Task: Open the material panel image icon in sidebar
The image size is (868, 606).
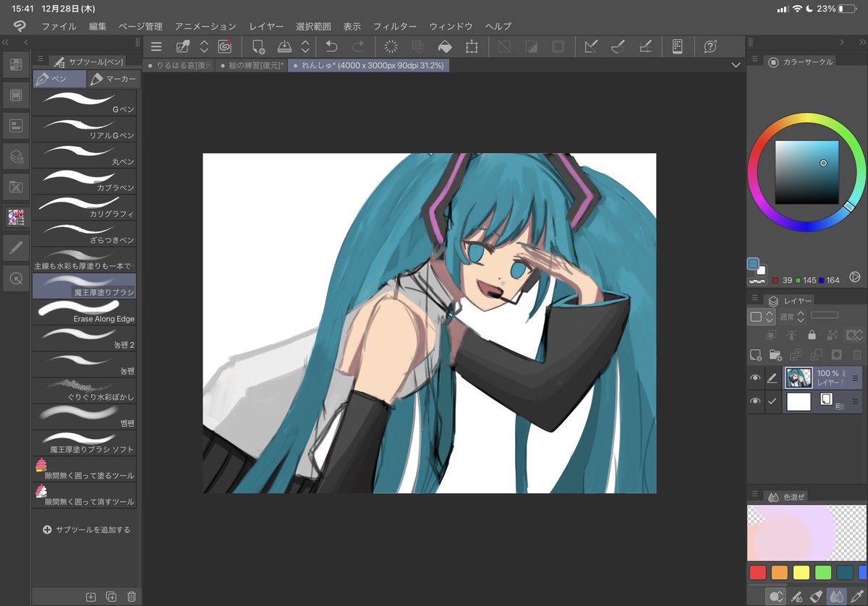Action: [15, 216]
